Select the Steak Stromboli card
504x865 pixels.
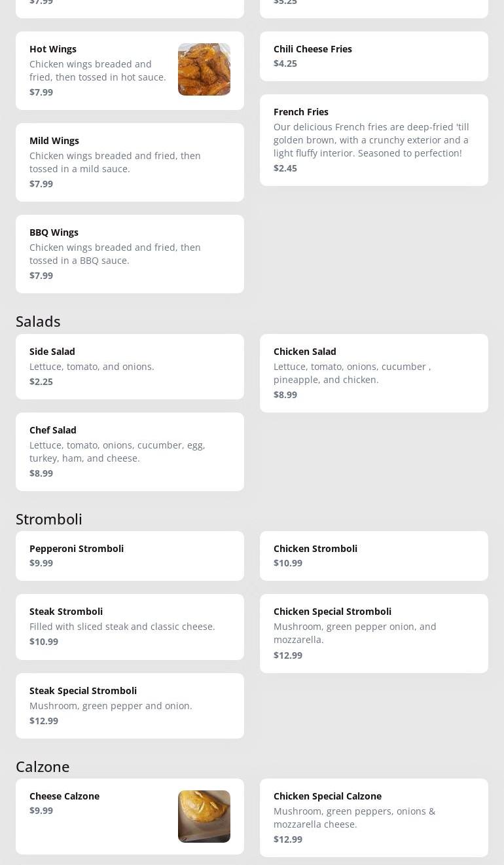[x=130, y=626]
